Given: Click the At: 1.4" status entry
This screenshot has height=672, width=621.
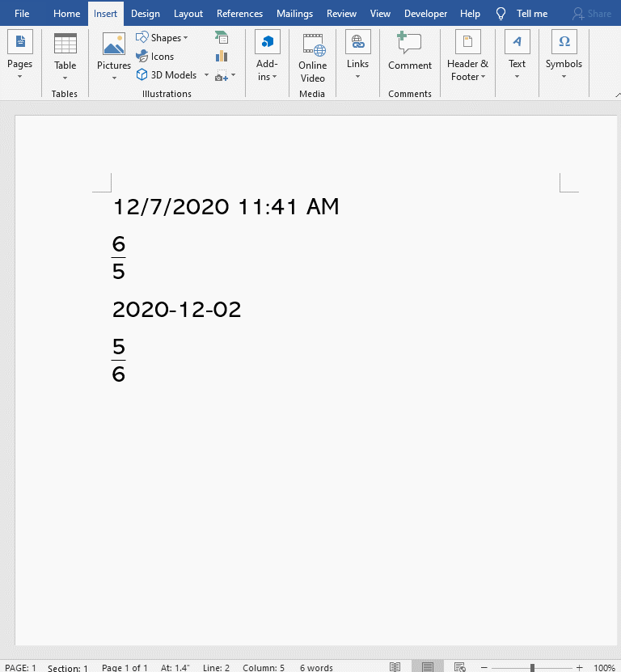Looking at the screenshot, I should point(175,667).
